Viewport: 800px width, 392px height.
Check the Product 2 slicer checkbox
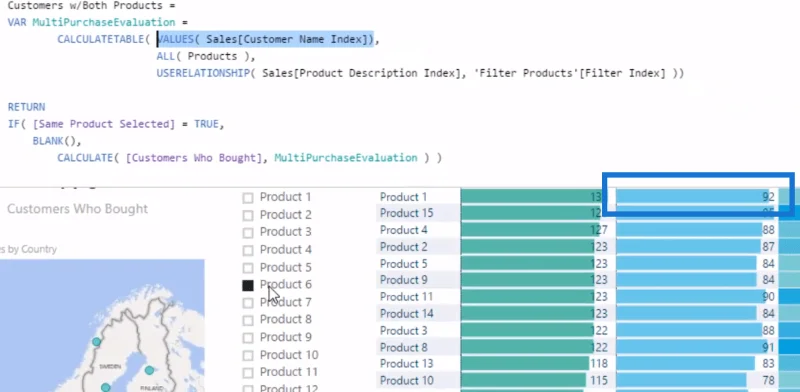[247, 215]
